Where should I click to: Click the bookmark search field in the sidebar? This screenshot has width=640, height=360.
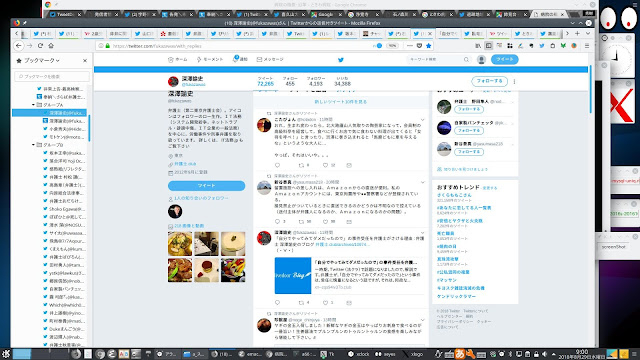coord(52,76)
